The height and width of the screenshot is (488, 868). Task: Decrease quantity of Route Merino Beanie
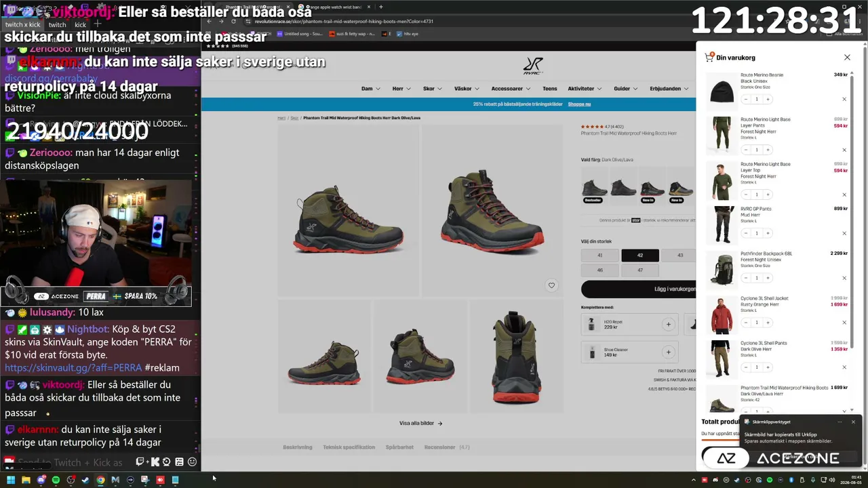tap(746, 99)
